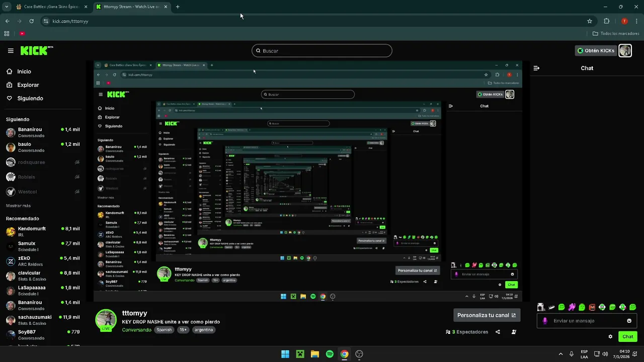Screen dimensions: 644x362
Task: Open sachauzumaki channel
Action: pos(42,320)
